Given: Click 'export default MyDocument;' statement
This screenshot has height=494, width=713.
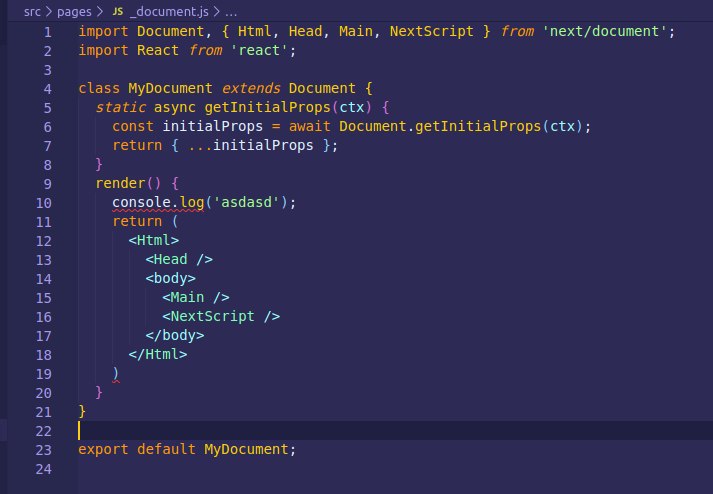Looking at the screenshot, I should pyautogui.click(x=187, y=449).
